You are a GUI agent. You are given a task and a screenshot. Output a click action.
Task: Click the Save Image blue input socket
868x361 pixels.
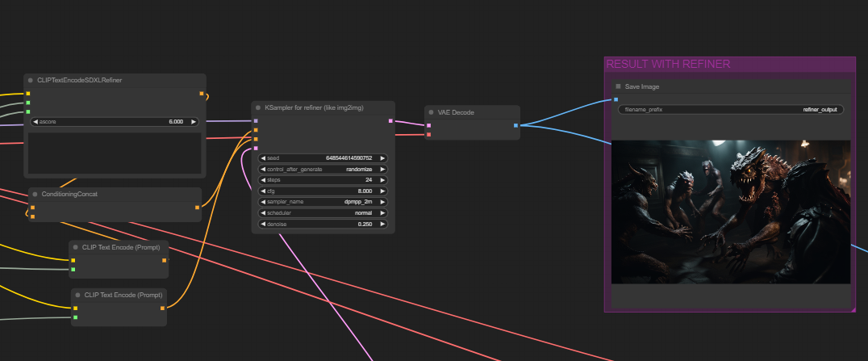click(616, 99)
